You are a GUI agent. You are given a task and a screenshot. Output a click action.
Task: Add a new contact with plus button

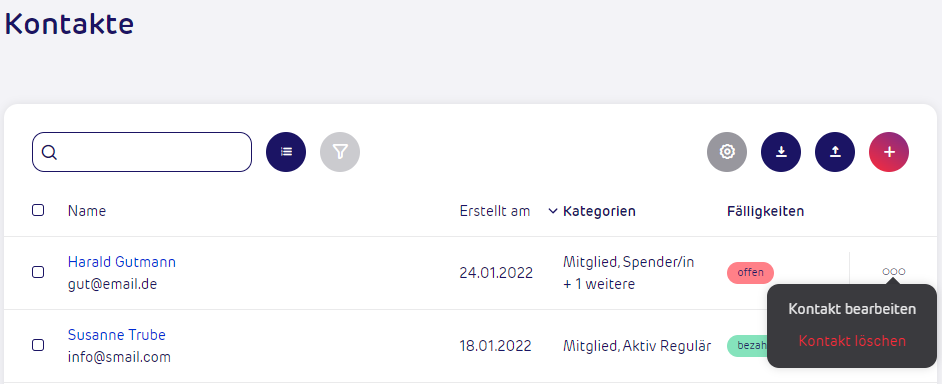click(x=889, y=152)
